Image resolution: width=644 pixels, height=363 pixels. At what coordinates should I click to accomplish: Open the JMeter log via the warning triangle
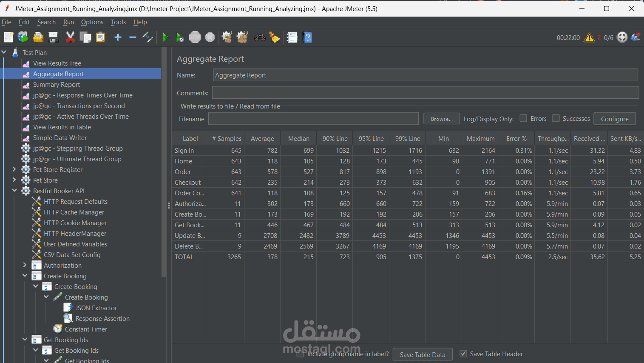pos(589,37)
